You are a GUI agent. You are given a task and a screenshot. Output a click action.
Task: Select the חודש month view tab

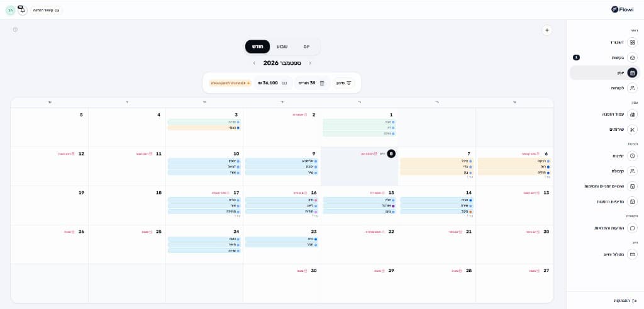pos(257,47)
